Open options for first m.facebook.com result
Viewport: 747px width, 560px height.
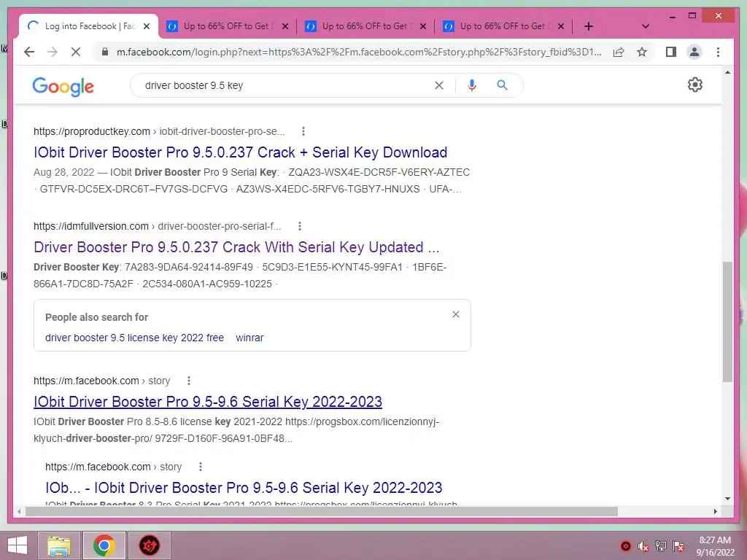click(x=189, y=381)
